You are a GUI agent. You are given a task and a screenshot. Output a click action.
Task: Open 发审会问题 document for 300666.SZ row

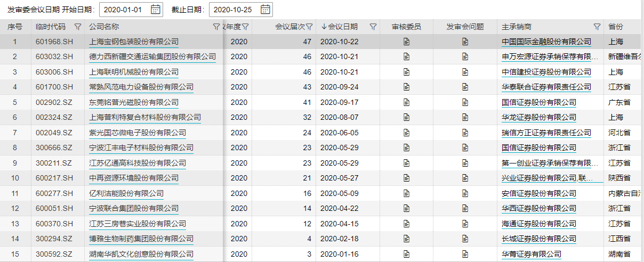click(465, 148)
